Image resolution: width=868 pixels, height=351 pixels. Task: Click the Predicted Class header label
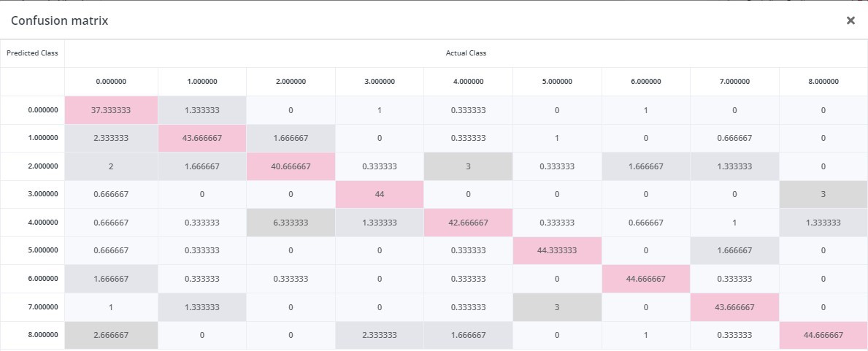click(32, 53)
